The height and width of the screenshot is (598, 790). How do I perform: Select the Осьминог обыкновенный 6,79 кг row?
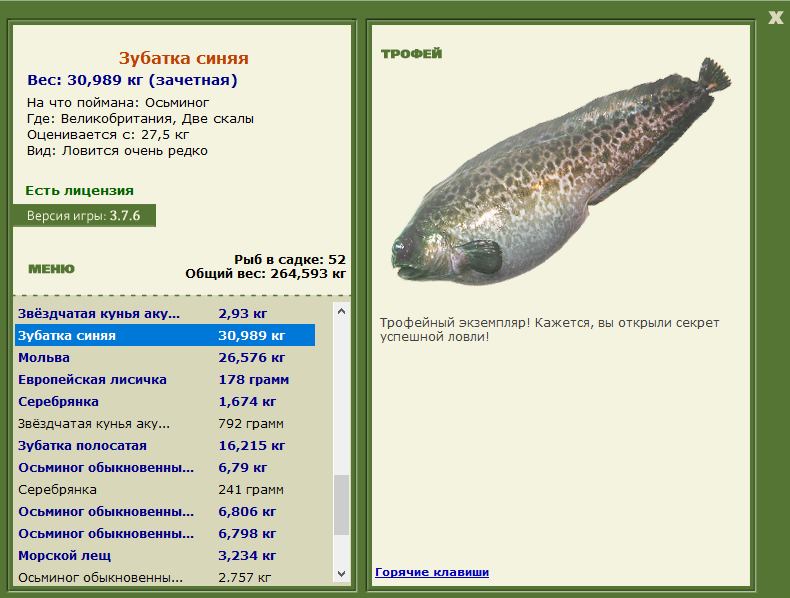[165, 468]
